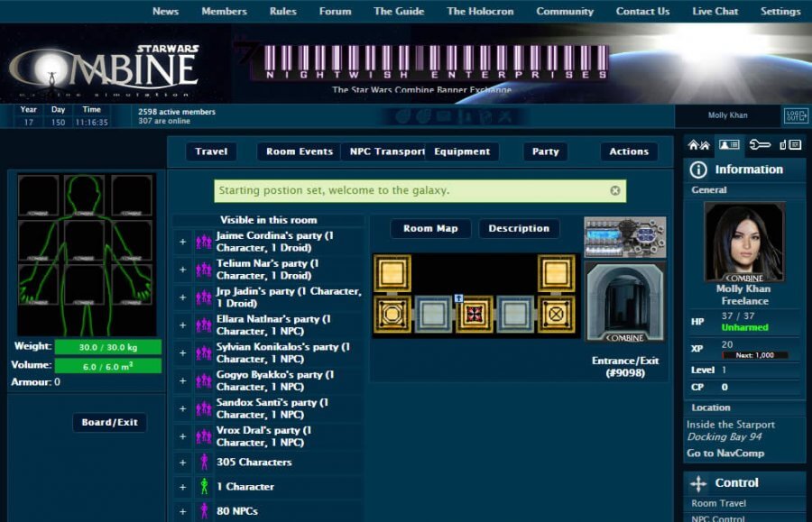Dismiss the starting position notification
This screenshot has height=522, width=812.
tap(614, 190)
